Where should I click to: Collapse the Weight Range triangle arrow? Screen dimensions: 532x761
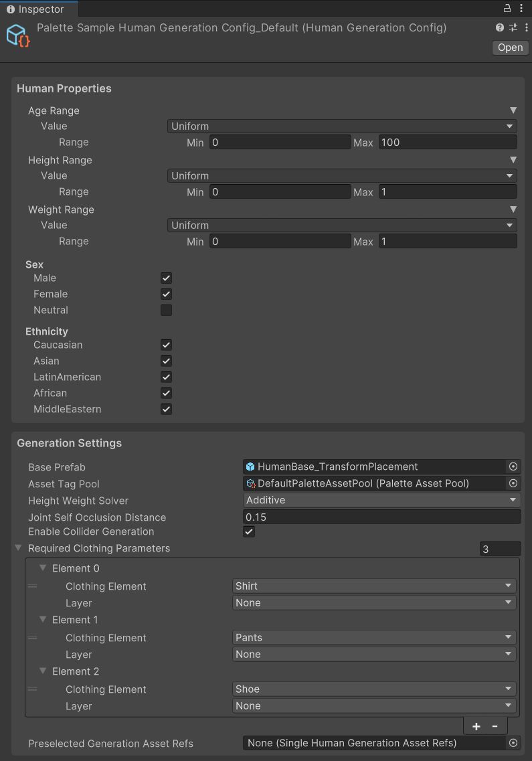513,209
